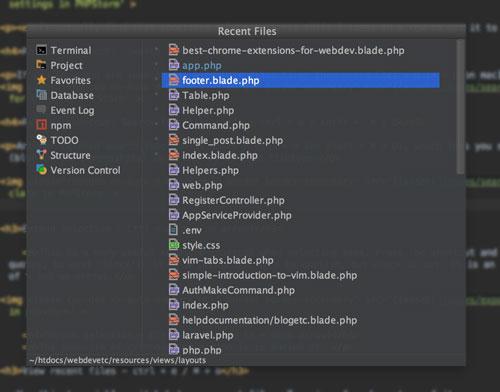Viewport: 500px width, 392px height.
Task: Open AppServiceProvider.php
Action: tap(237, 215)
